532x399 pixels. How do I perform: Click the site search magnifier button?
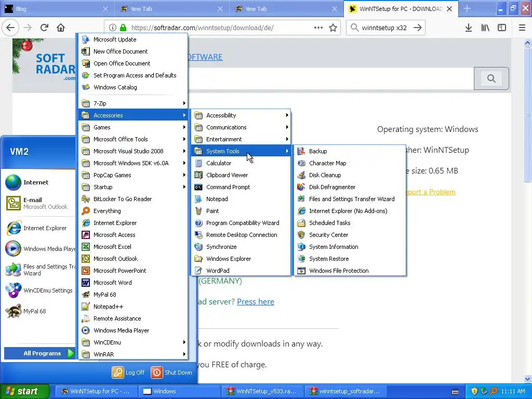(x=491, y=78)
